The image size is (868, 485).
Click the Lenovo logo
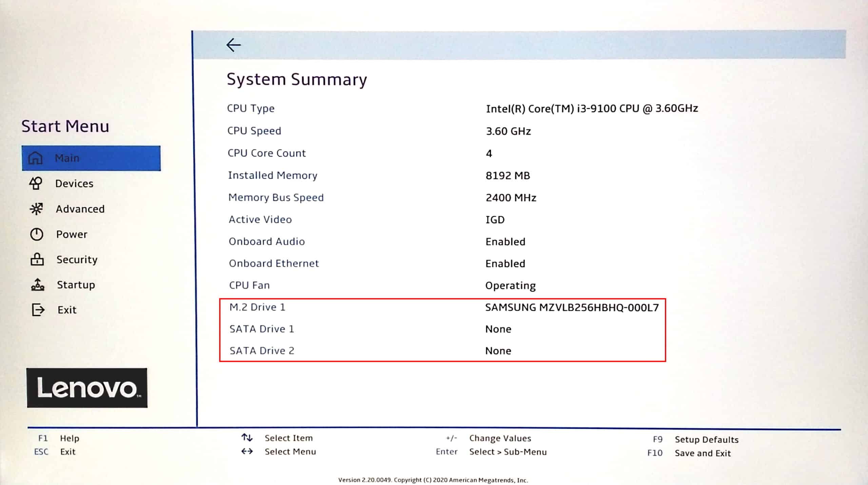click(87, 388)
